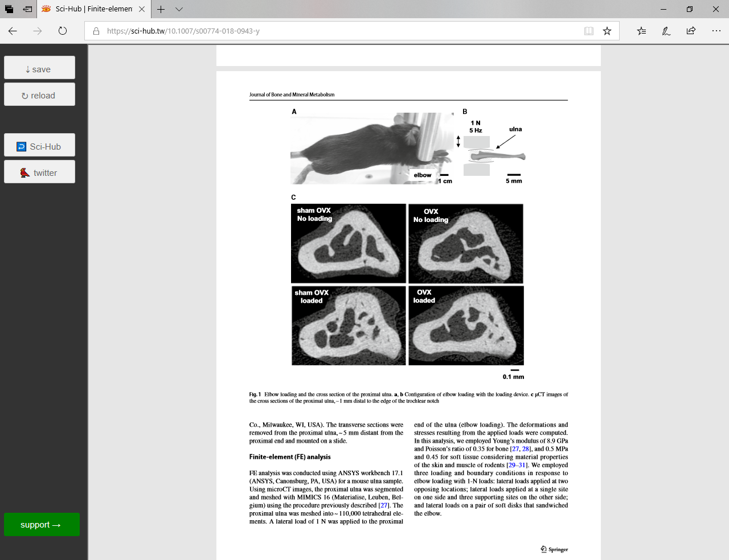
Task: Open the tabs you've set aside icon
Action: pos(9,9)
